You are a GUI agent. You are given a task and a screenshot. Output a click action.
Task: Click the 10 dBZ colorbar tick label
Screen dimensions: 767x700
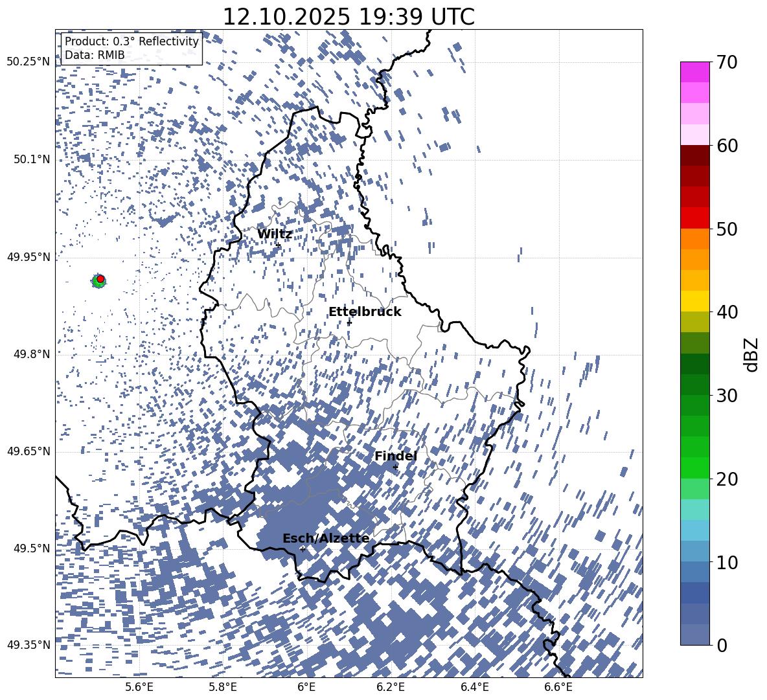727,562
